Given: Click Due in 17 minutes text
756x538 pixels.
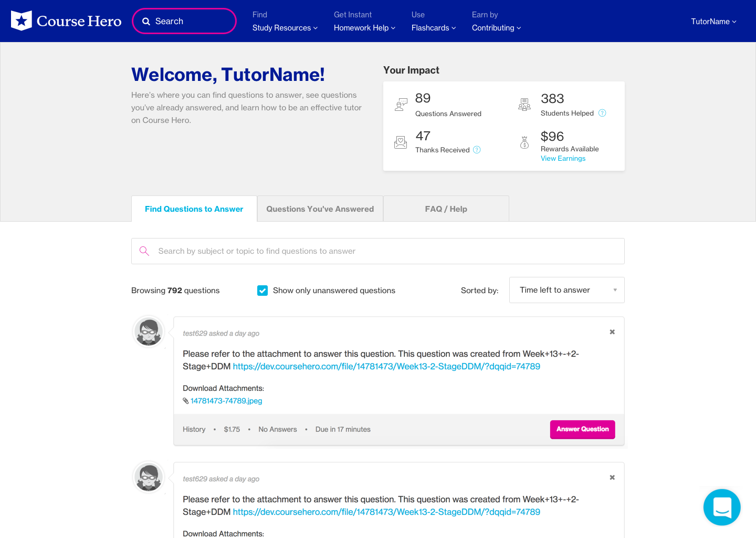Looking at the screenshot, I should click(x=343, y=430).
